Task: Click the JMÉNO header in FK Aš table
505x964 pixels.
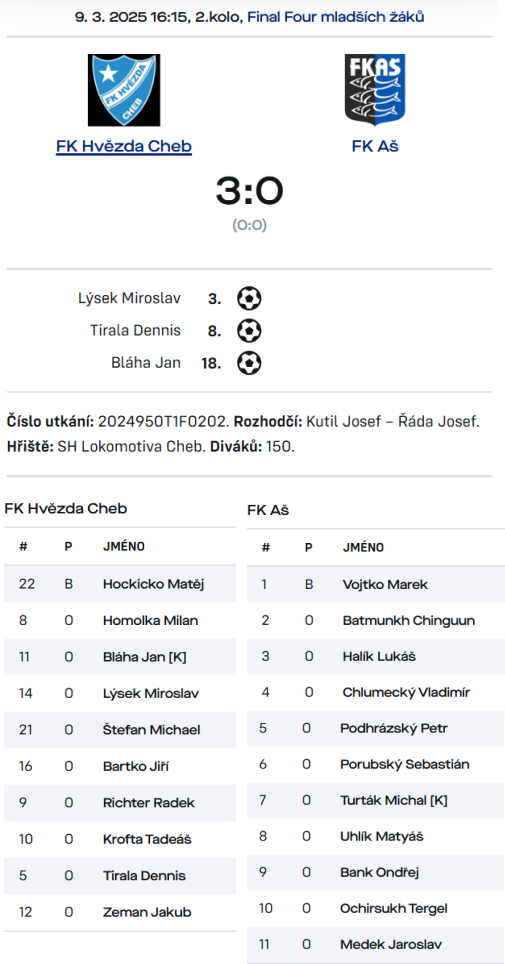Action: [x=364, y=547]
